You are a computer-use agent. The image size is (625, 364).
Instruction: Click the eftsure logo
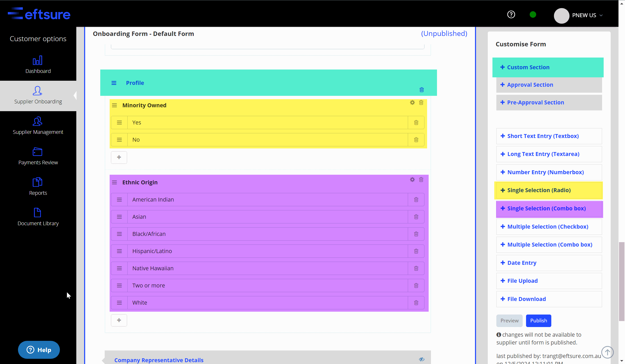(39, 14)
